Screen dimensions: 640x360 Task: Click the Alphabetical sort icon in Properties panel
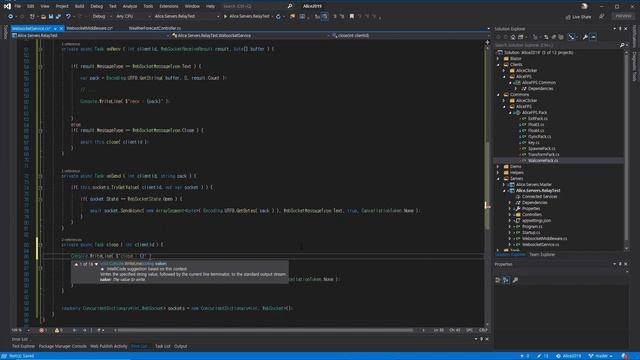(x=506, y=280)
